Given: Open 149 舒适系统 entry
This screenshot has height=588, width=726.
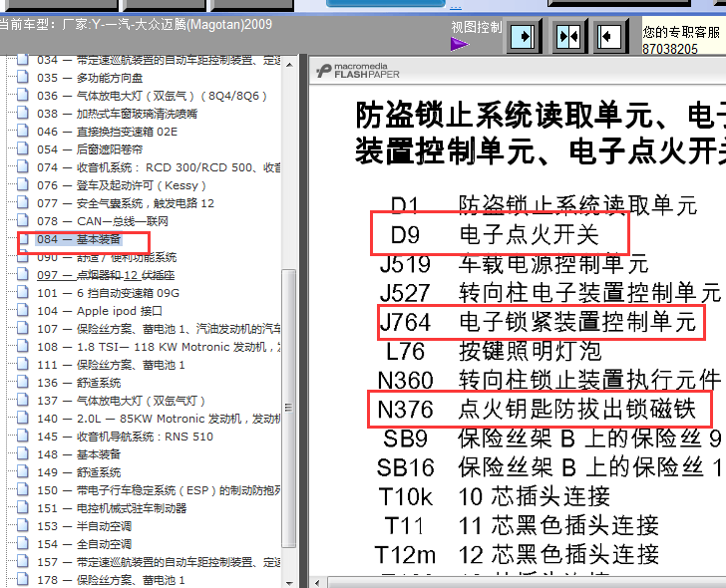Looking at the screenshot, I should coord(79,472).
